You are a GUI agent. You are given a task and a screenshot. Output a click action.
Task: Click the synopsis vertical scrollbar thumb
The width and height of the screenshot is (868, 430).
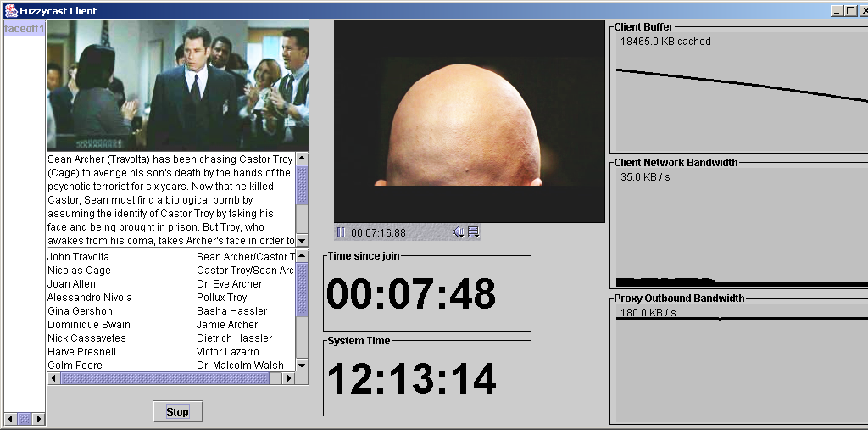tap(302, 184)
